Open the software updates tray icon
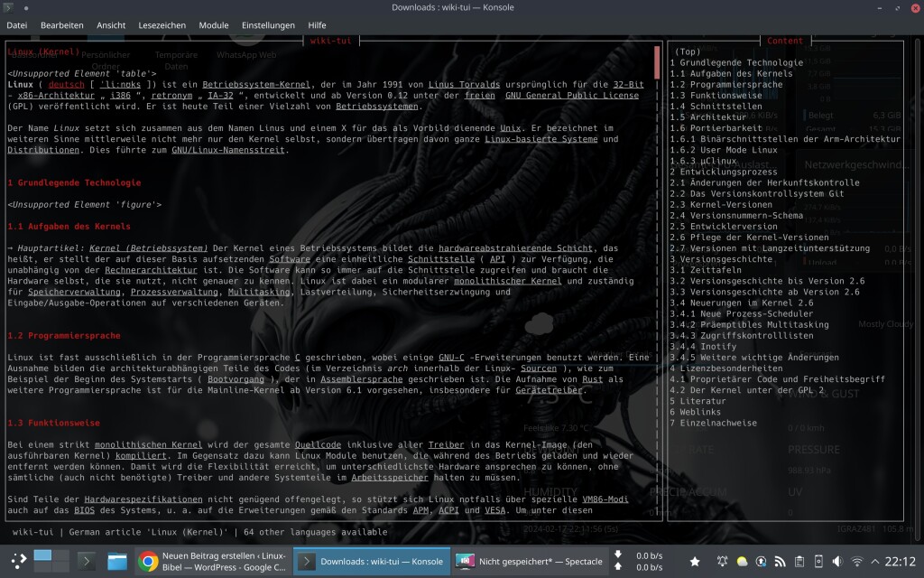Image resolution: width=924 pixels, height=578 pixels. click(x=761, y=562)
